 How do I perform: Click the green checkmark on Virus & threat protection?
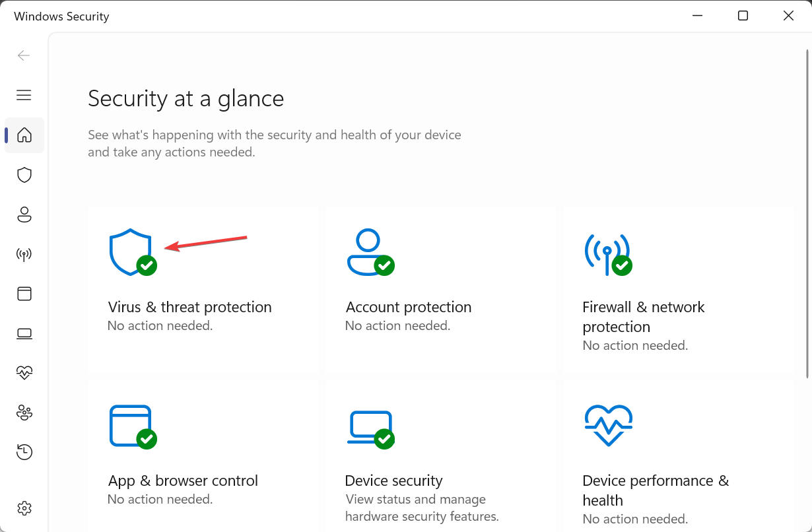pos(147,266)
